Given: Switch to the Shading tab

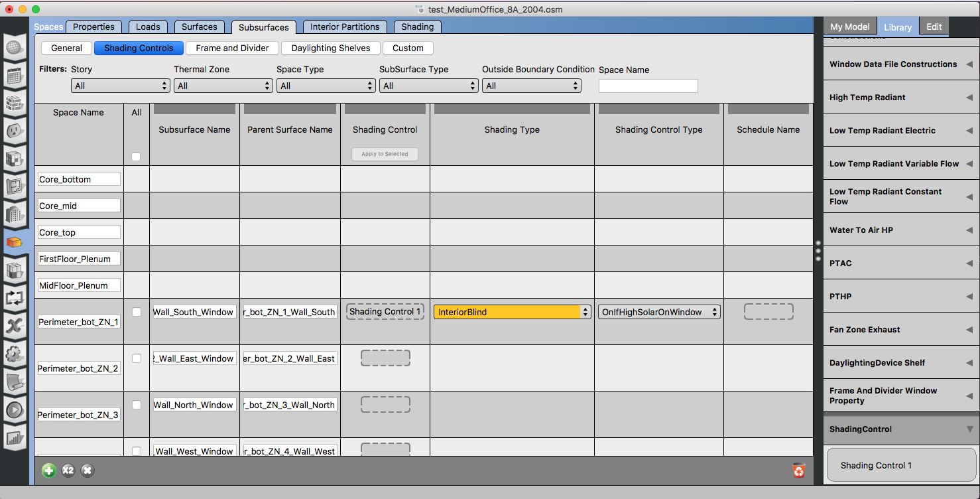Looking at the screenshot, I should (x=418, y=27).
